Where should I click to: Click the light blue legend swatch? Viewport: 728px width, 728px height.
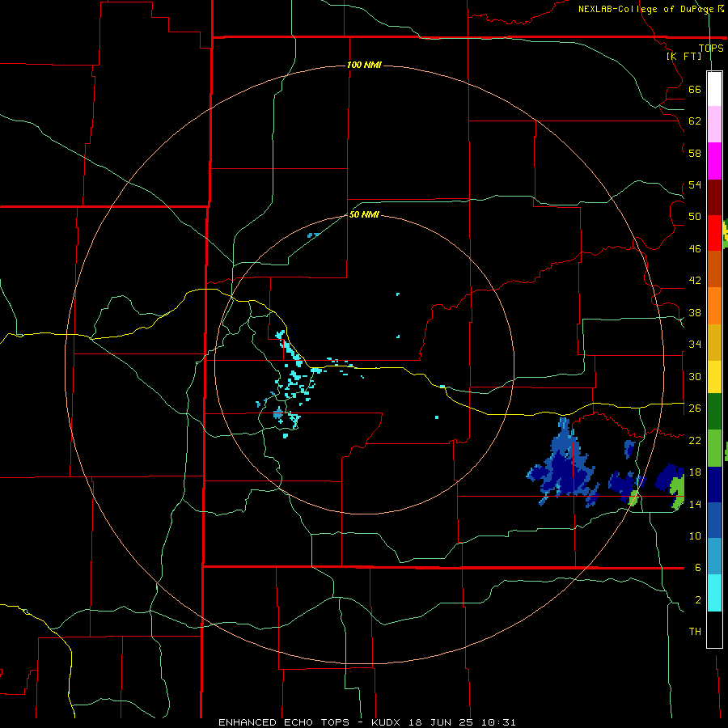tap(714, 557)
